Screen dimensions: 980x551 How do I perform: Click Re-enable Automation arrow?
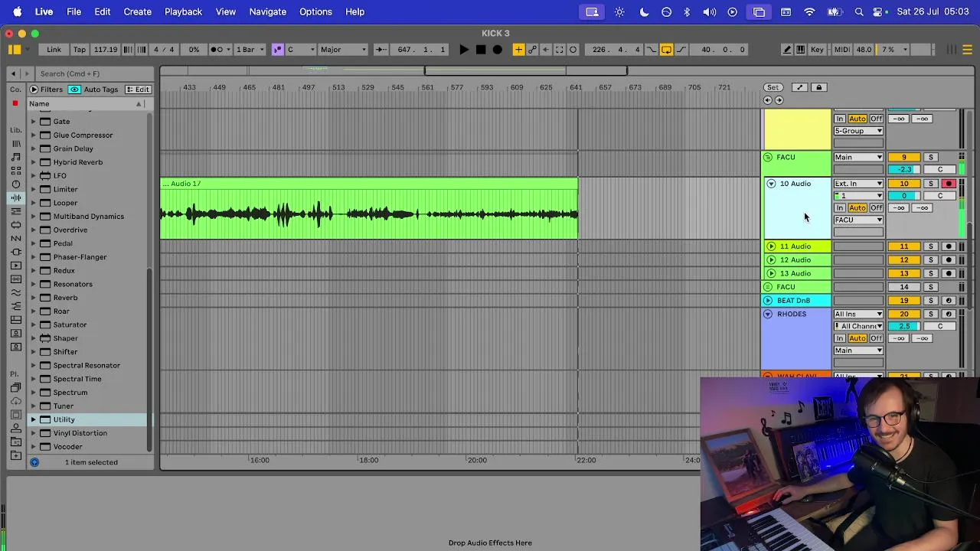546,50
